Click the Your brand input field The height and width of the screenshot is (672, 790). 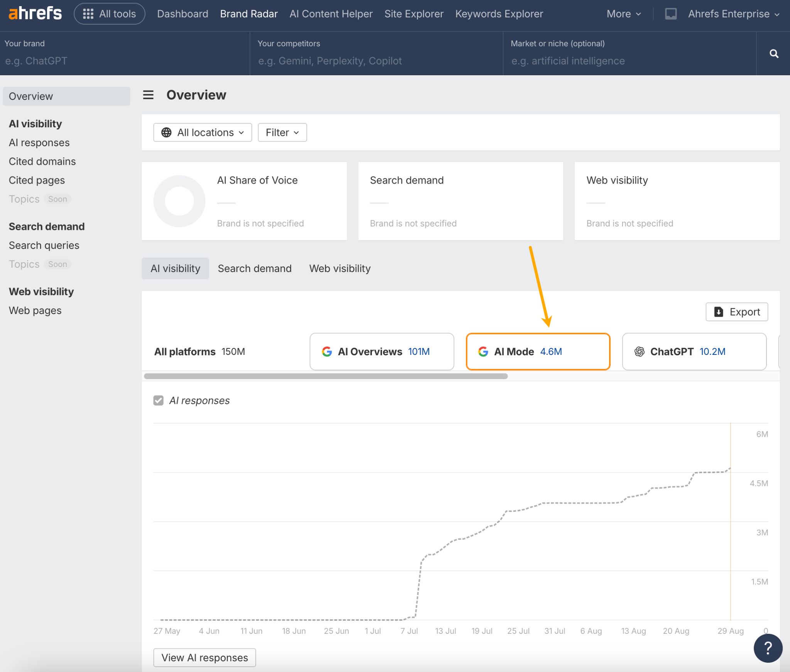tap(116, 61)
